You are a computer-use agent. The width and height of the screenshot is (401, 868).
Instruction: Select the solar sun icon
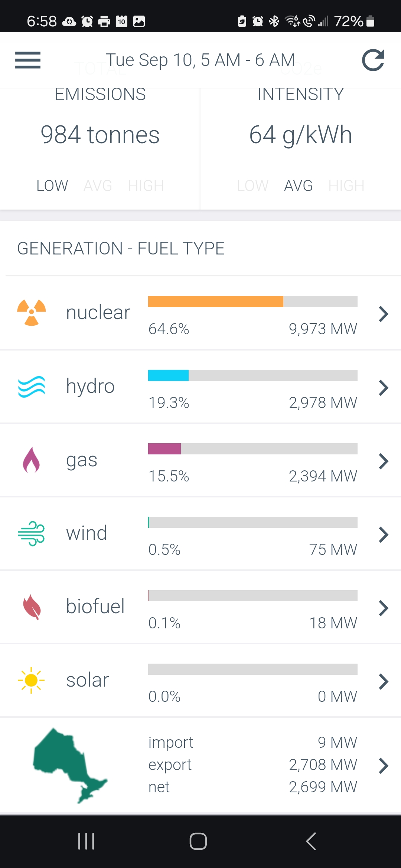[31, 680]
